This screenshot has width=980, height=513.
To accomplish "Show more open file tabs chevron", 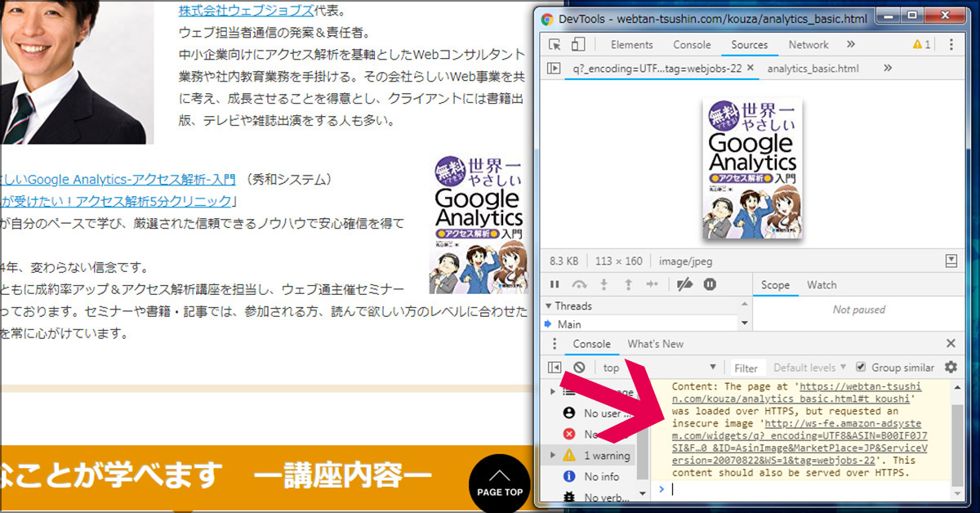I will pos(888,69).
